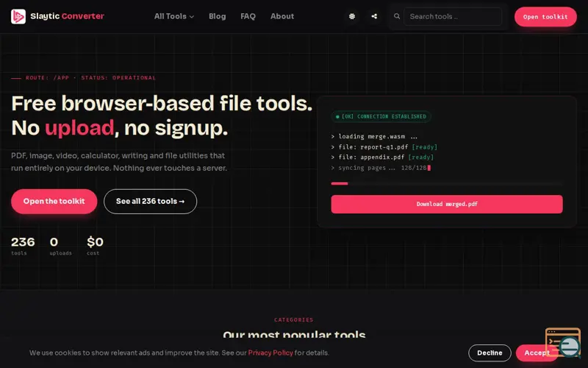Expand the All Tools dropdown menu
588x368 pixels.
(174, 16)
